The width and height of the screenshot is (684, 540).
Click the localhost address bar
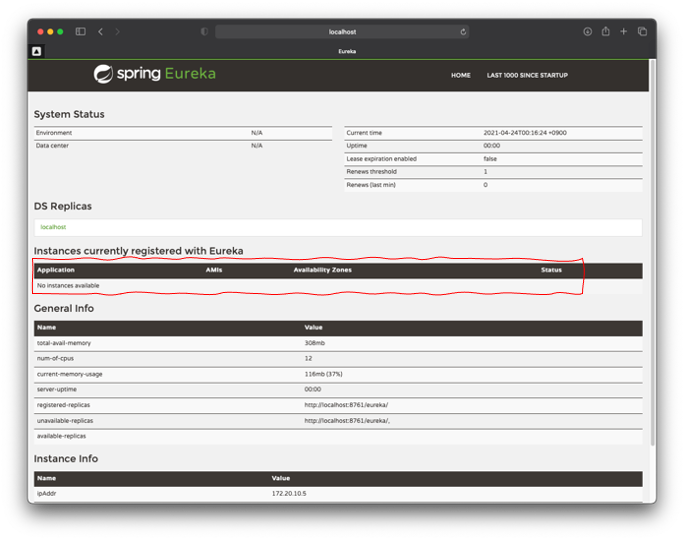point(342,31)
